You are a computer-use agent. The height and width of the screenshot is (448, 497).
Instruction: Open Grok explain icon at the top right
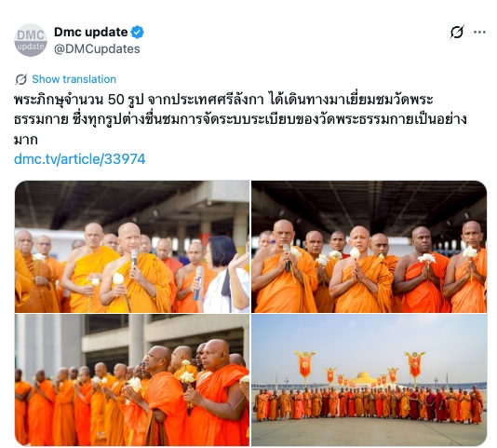457,32
